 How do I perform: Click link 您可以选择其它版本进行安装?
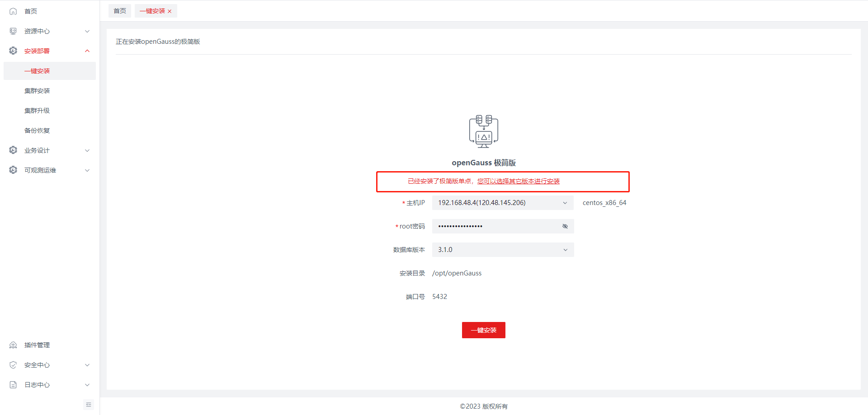pos(518,181)
